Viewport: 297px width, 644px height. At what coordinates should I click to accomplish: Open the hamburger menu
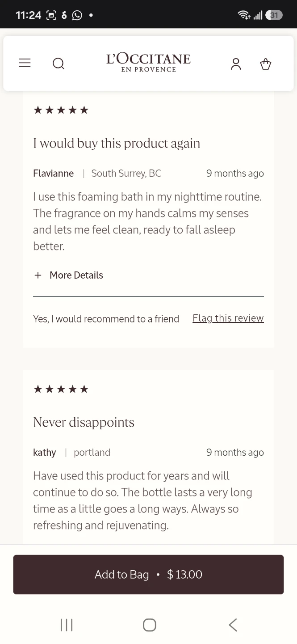tap(25, 63)
